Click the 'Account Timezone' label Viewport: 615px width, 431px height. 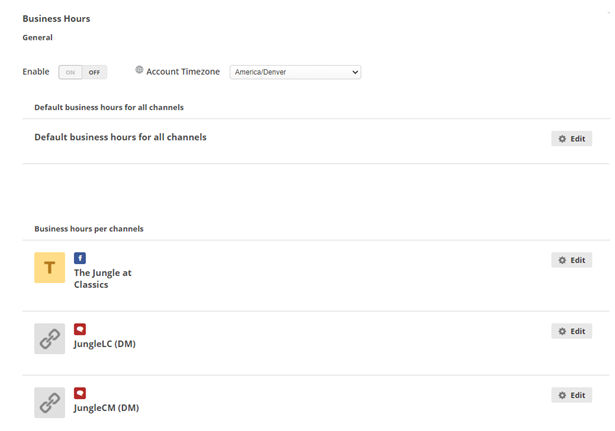click(183, 72)
